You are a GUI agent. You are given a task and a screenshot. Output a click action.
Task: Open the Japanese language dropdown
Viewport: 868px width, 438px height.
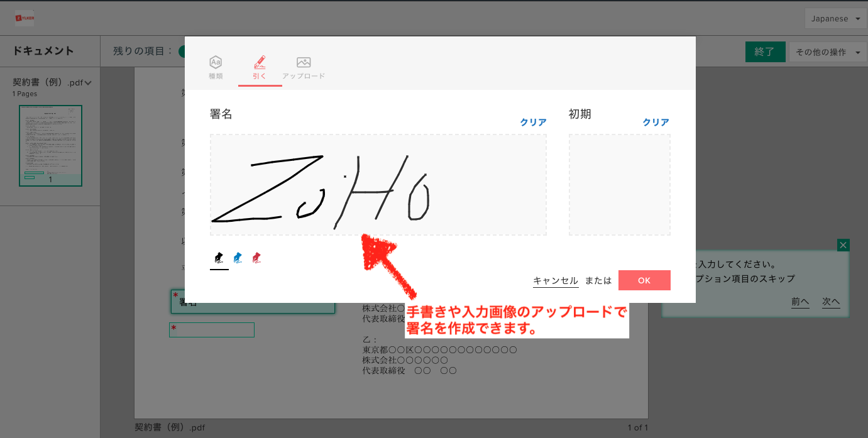pyautogui.click(x=836, y=18)
